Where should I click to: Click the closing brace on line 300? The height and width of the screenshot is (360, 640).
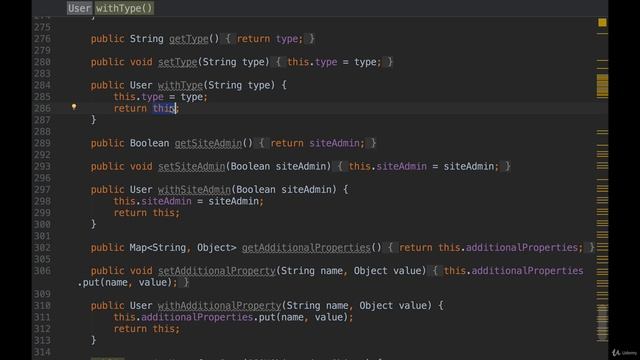[x=93, y=224]
